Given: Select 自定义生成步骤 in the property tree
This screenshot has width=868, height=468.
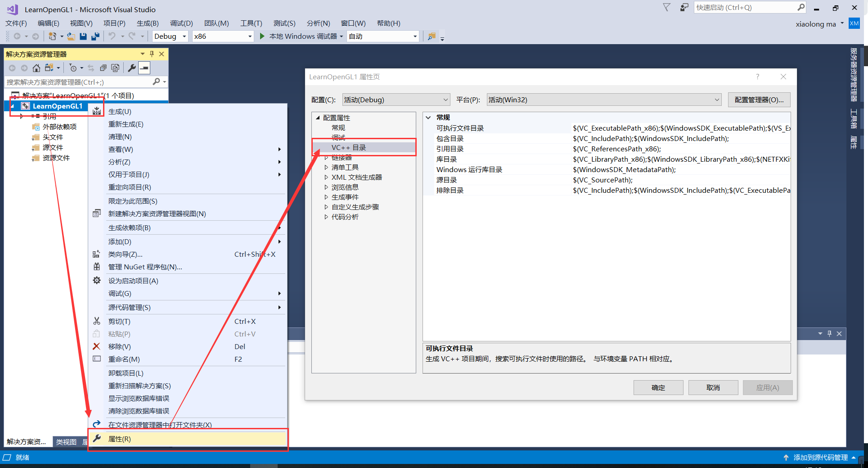Looking at the screenshot, I should click(x=355, y=207).
